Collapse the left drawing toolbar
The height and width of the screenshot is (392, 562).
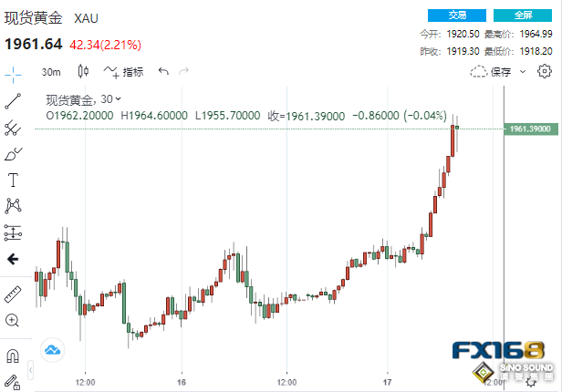point(13,259)
